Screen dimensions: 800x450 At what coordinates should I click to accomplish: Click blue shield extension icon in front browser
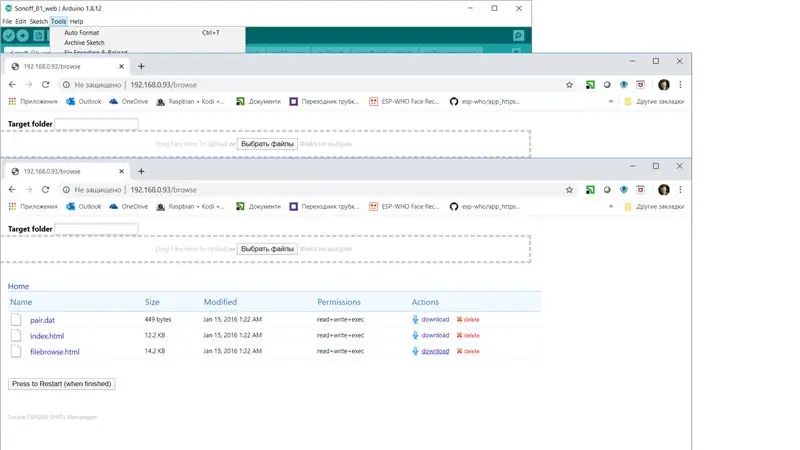623,190
